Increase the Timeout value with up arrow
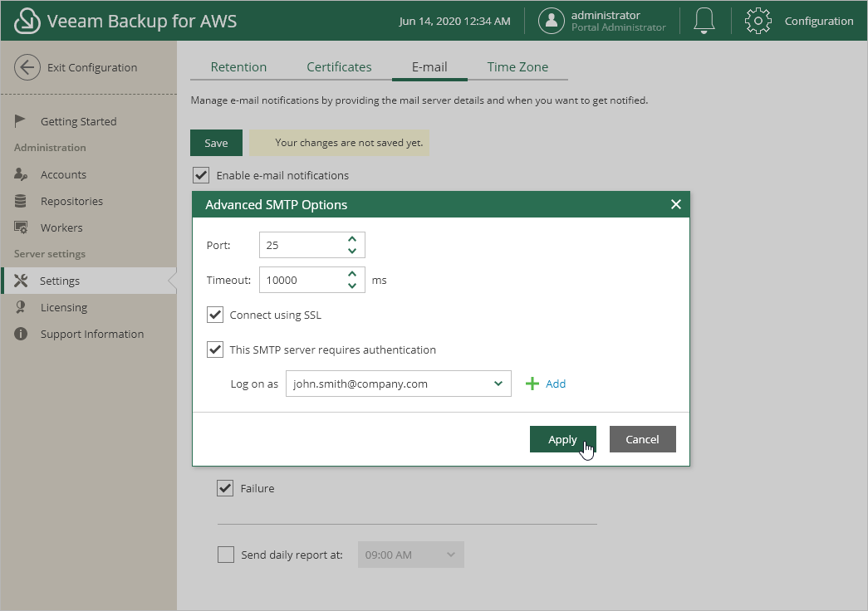The height and width of the screenshot is (611, 868). (x=352, y=274)
